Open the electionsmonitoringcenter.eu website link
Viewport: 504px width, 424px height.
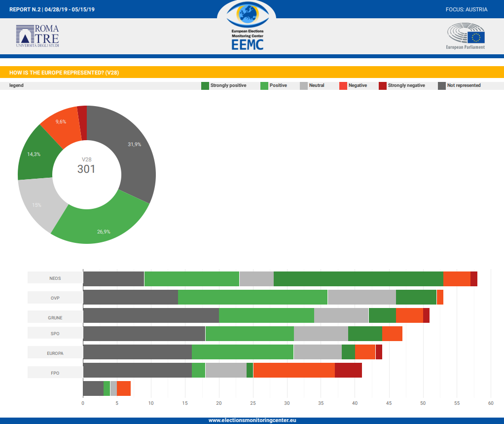252,421
